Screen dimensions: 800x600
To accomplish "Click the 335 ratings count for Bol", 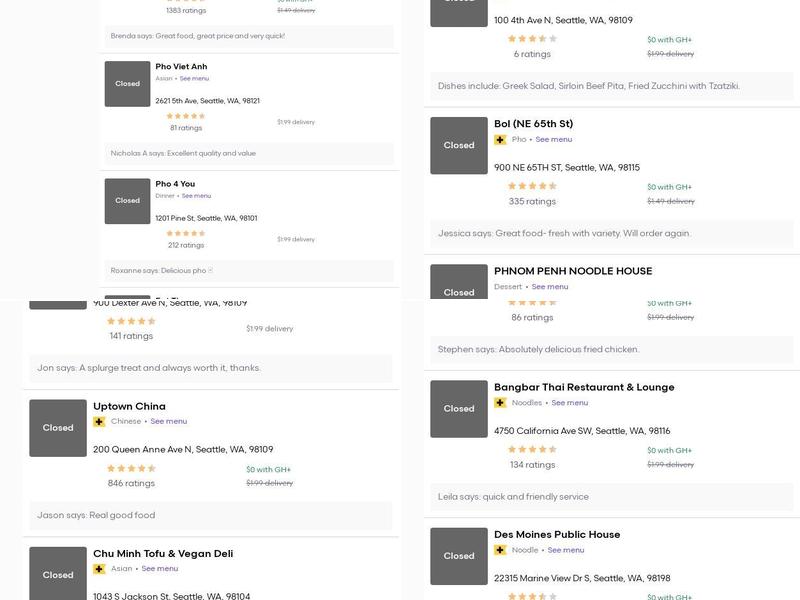I will (532, 202).
